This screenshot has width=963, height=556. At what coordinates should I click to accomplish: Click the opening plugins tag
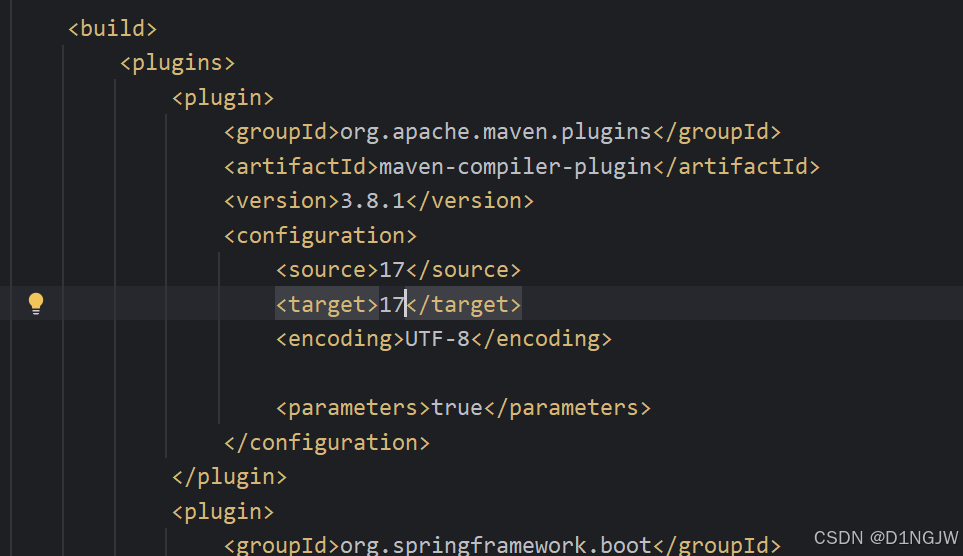pyautogui.click(x=177, y=63)
